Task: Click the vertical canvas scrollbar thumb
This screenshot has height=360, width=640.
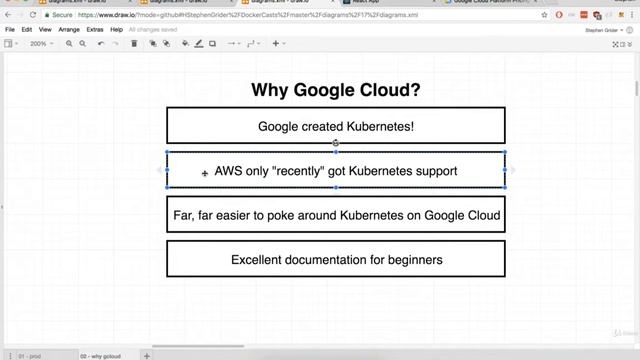Action: pos(637,89)
